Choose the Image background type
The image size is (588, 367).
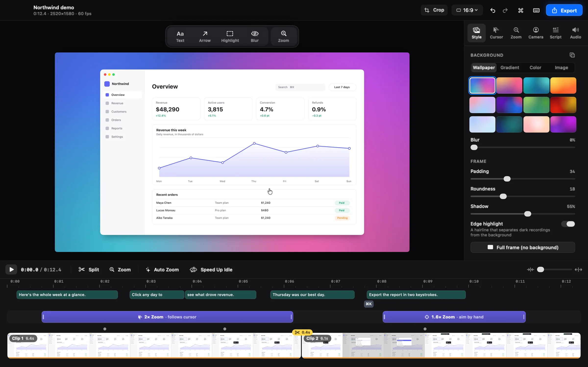click(561, 68)
